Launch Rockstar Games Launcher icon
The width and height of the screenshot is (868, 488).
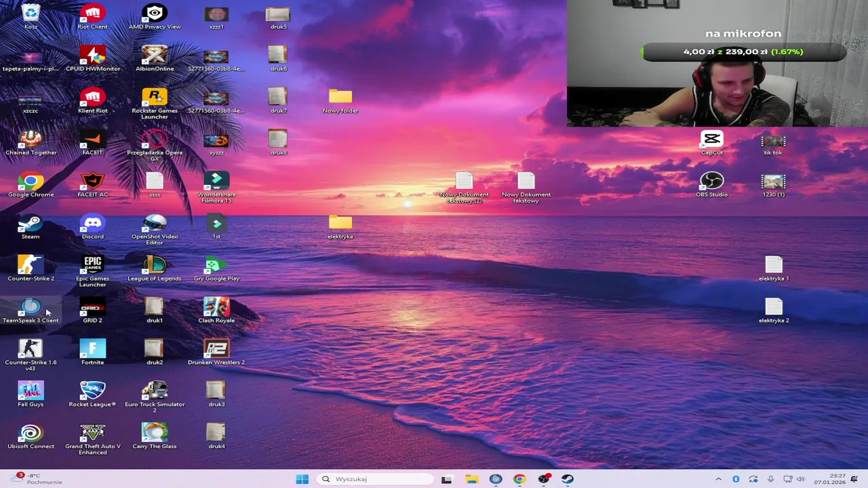point(155,104)
